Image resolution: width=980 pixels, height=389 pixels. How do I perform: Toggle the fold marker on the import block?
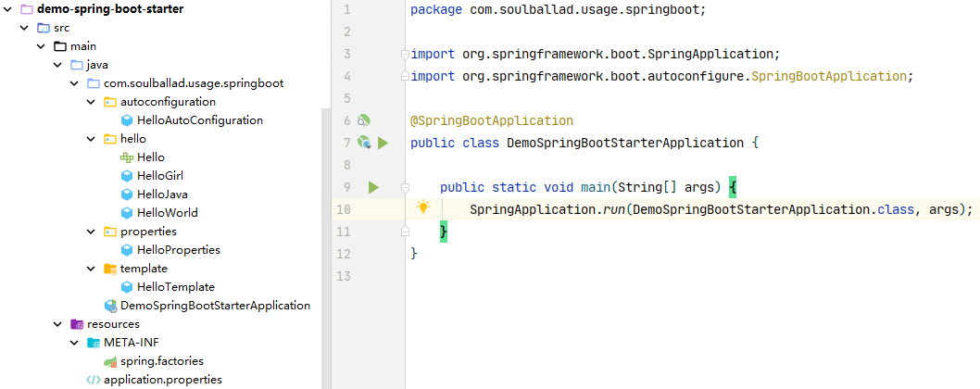[405, 55]
